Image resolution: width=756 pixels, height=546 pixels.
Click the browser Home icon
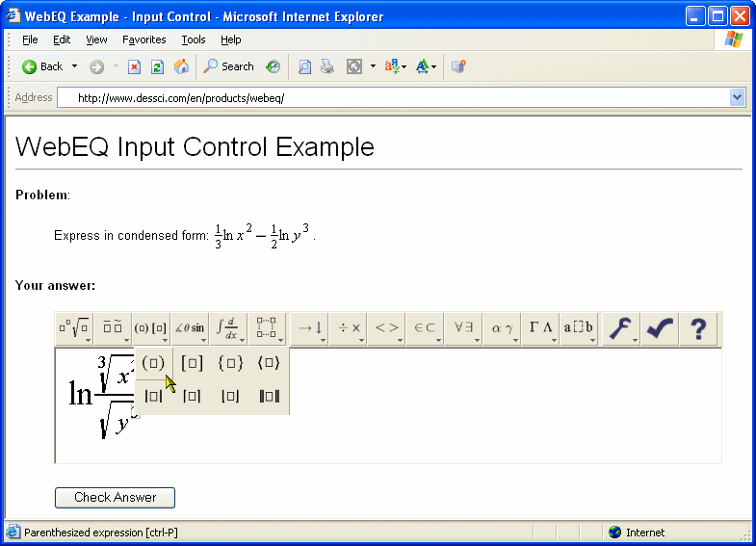(x=181, y=66)
